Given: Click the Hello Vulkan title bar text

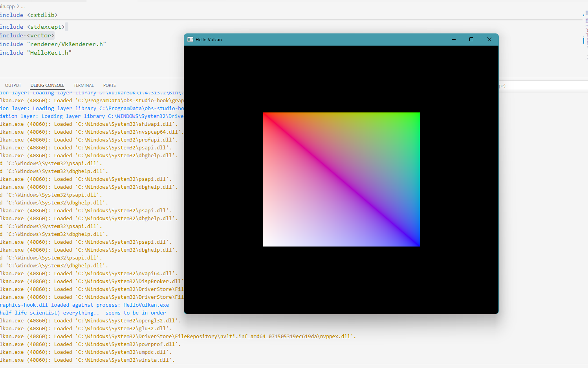Looking at the screenshot, I should point(209,40).
